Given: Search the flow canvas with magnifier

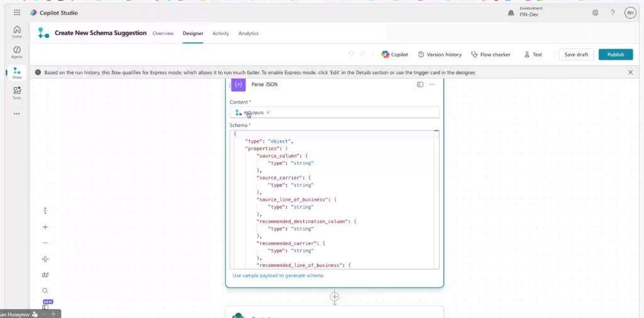Looking at the screenshot, I should pos(45,291).
